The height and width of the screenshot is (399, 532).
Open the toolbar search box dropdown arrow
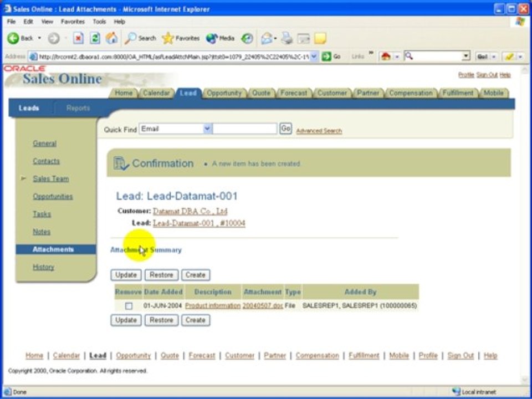[x=466, y=57]
